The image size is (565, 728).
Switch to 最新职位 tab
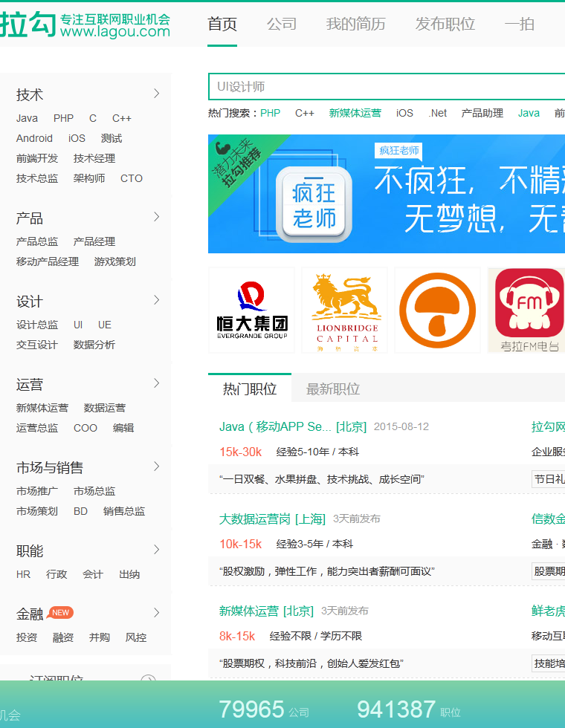click(x=333, y=389)
